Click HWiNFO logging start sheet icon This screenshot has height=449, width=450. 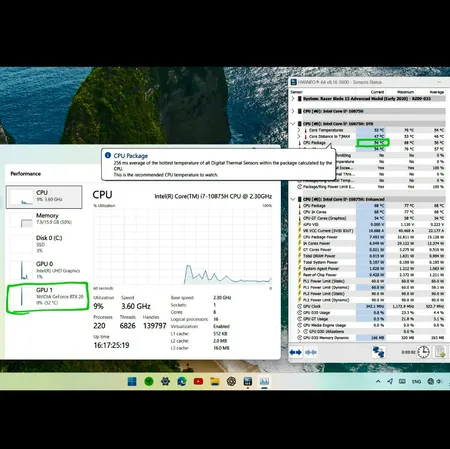[x=440, y=352]
